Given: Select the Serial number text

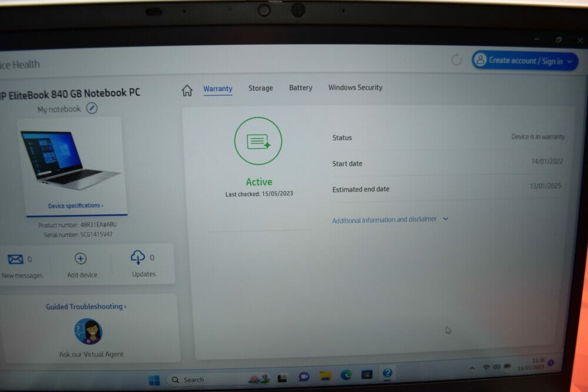Looking at the screenshot, I should 78,234.
